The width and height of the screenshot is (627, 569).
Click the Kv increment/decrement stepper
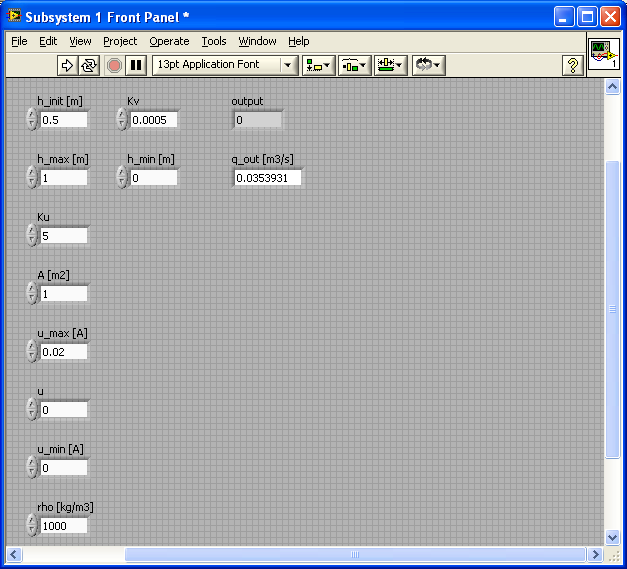(x=122, y=120)
